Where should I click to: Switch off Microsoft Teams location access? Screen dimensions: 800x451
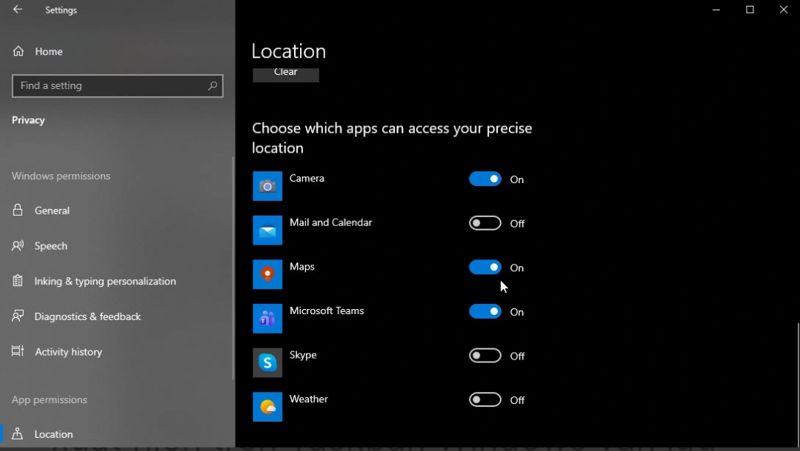click(x=485, y=311)
